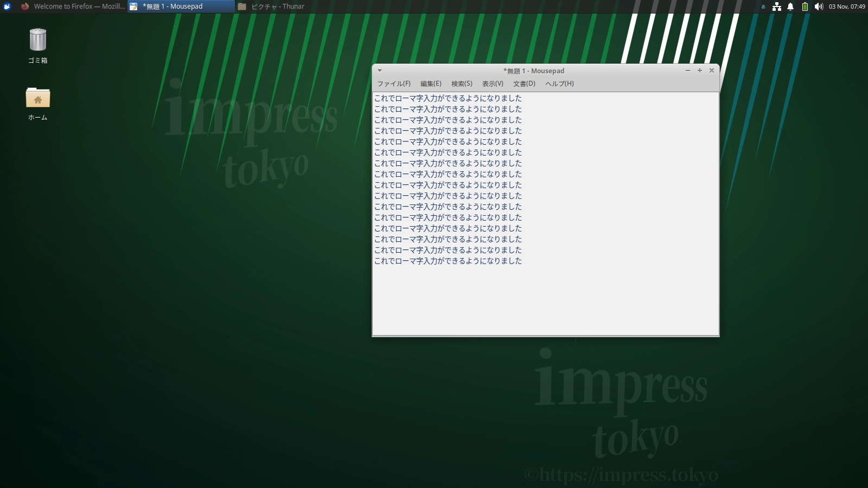Open the notifications bell icon
Viewport: 868px width, 488px height.
pos(790,7)
